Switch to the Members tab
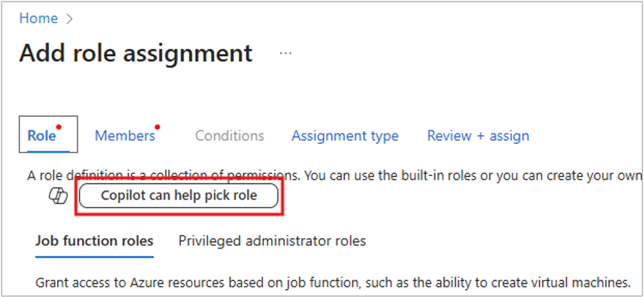The width and height of the screenshot is (644, 297). coord(125,136)
